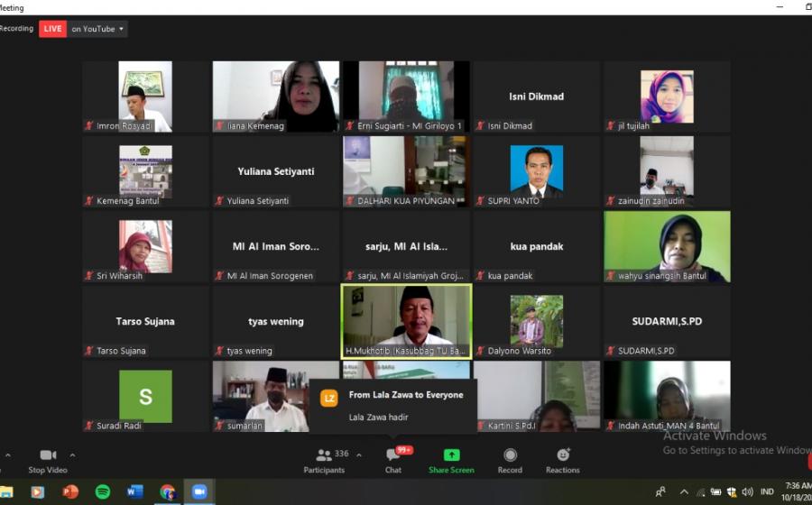Toggle the system volume icon in tray
Image resolution: width=812 pixels, height=505 pixels.
point(747,492)
